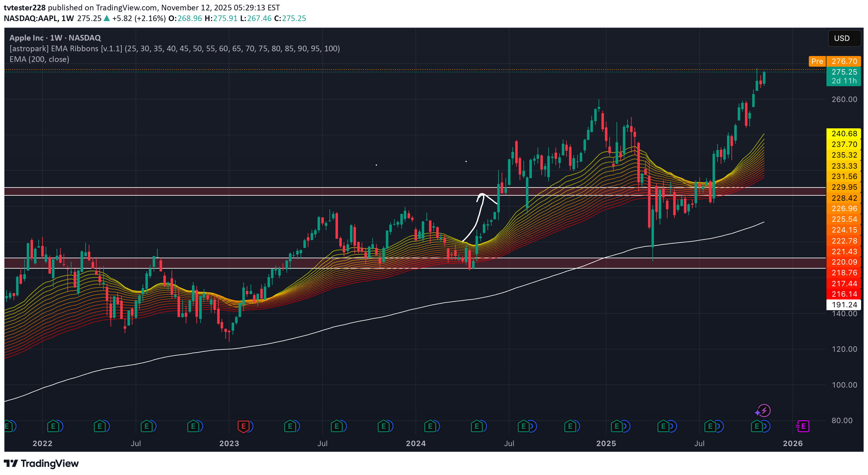Click the red 216.14 EMA price label
This screenshot has width=868, height=475.
[x=843, y=294]
